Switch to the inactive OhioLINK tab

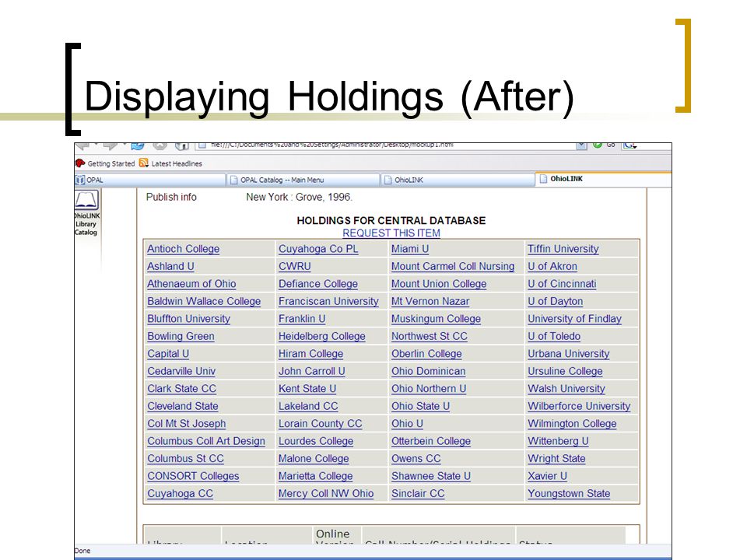pos(458,180)
